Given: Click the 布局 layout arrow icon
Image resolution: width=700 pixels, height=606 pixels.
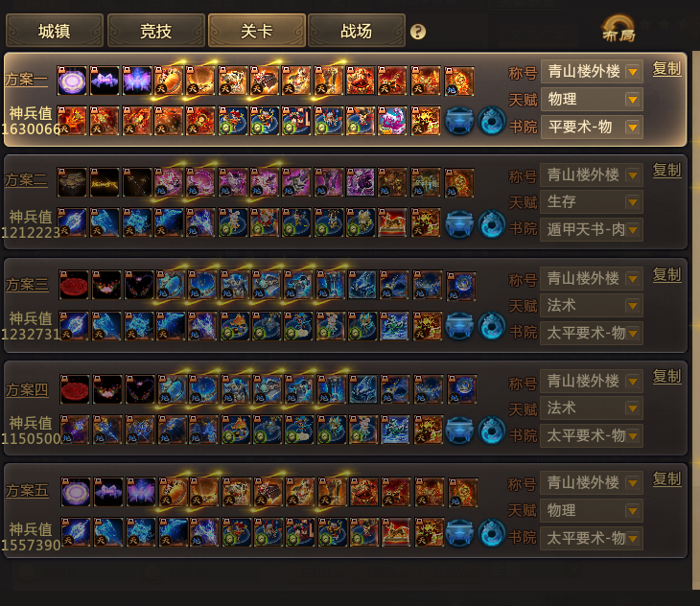Looking at the screenshot, I should 618,29.
